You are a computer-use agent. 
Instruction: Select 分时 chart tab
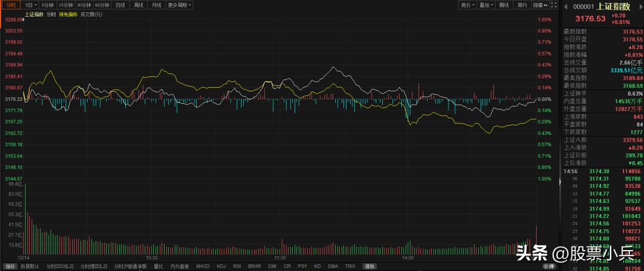[11, 5]
